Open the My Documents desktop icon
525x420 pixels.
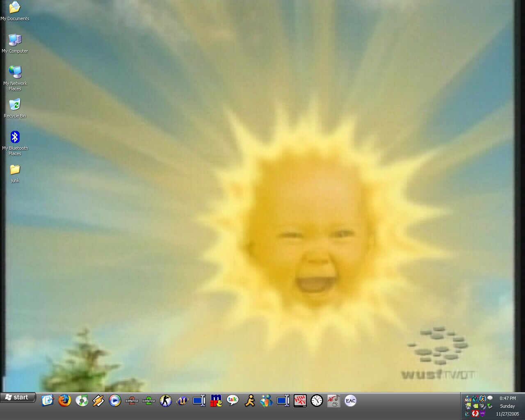coord(15,11)
